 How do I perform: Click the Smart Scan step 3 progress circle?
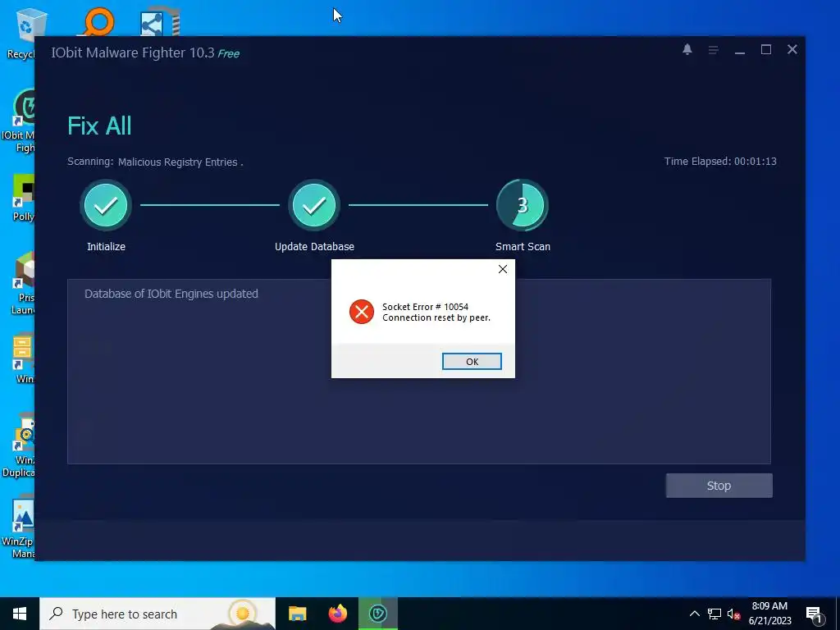(523, 205)
